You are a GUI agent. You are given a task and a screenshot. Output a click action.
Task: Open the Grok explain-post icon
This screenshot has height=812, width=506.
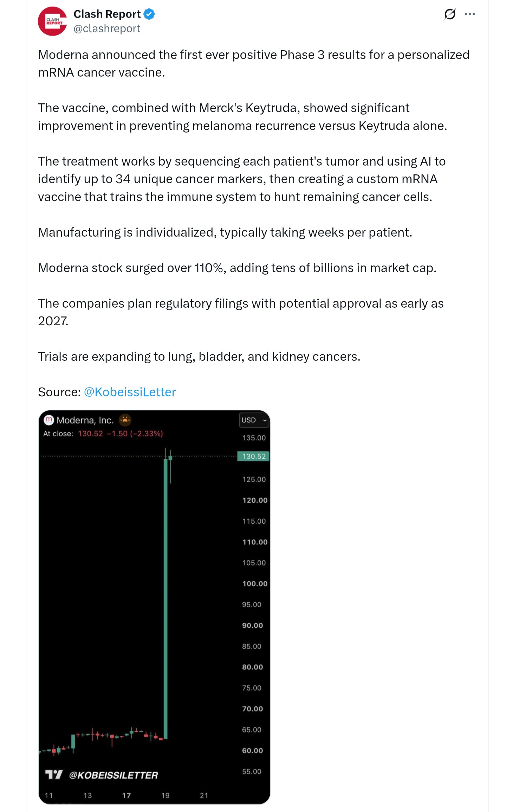(450, 14)
